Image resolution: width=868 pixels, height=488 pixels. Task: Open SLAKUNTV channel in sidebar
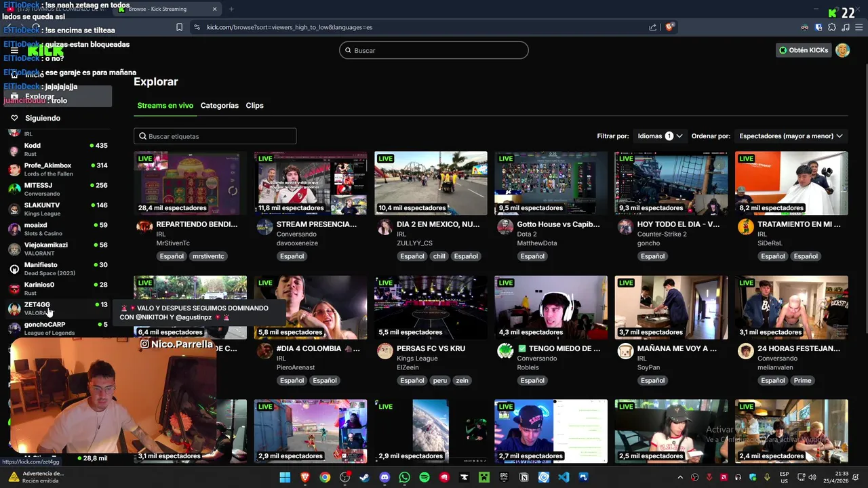tap(58, 209)
